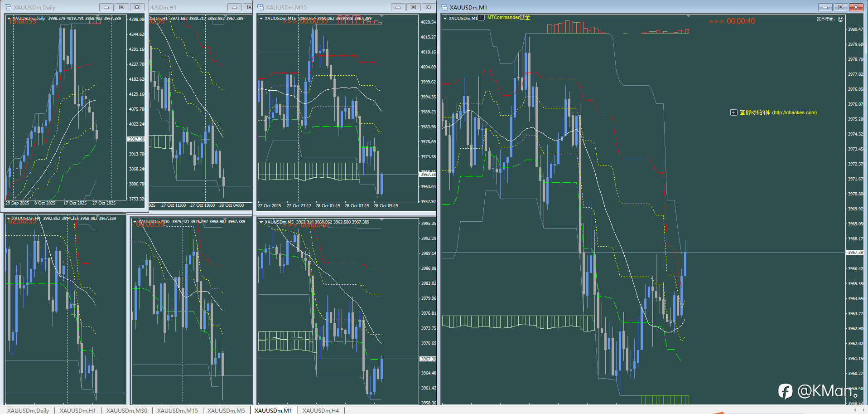Click the 4020.54 price label on M15 axis

(x=428, y=22)
